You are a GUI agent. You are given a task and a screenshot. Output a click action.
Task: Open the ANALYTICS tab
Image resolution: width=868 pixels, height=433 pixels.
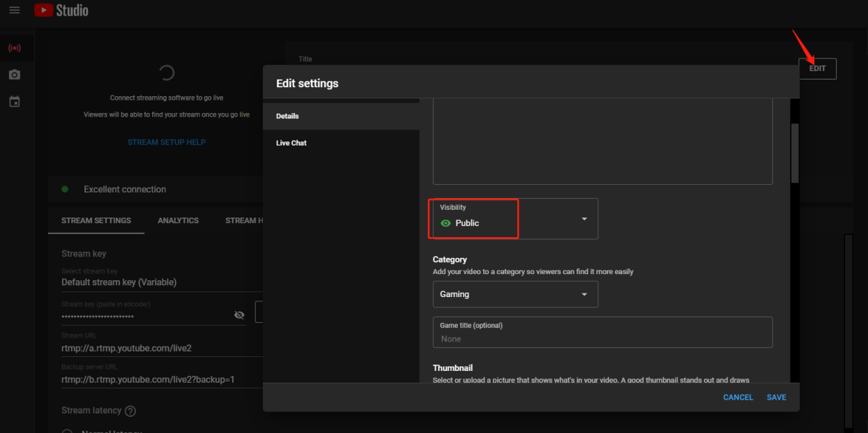click(178, 220)
